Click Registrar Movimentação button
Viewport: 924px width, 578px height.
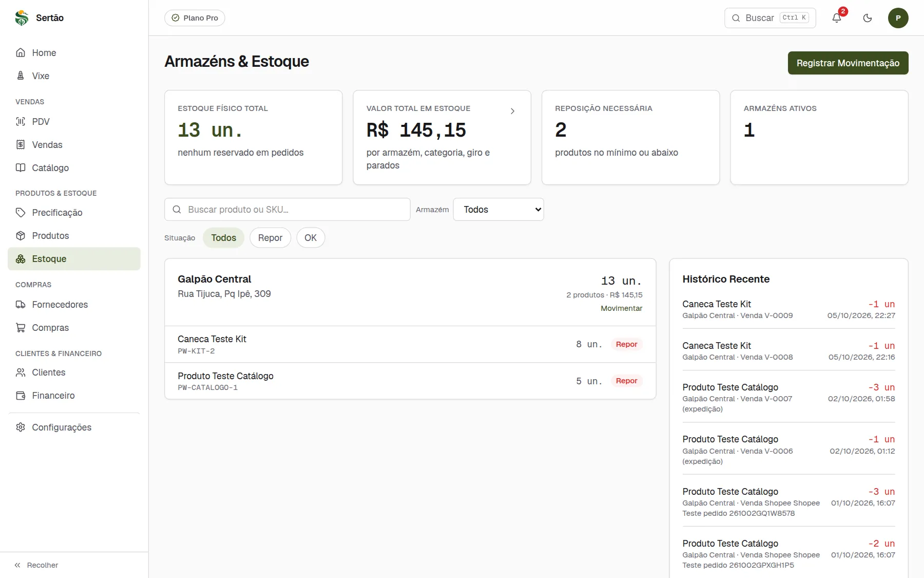tap(848, 63)
